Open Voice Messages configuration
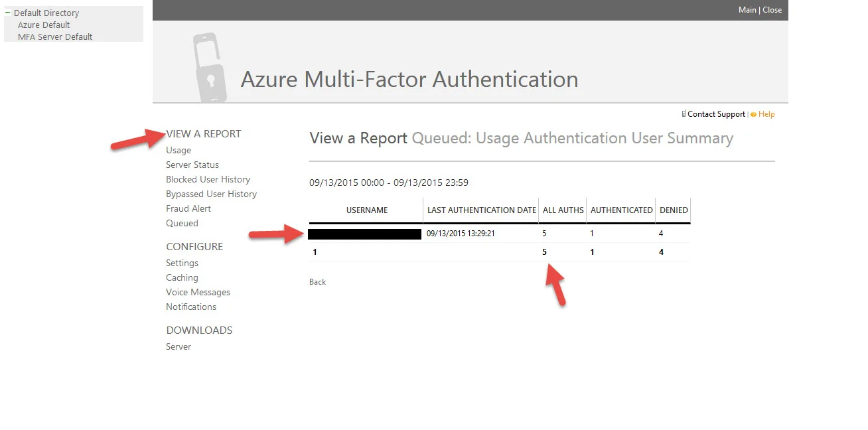868x430 pixels. coord(198,292)
